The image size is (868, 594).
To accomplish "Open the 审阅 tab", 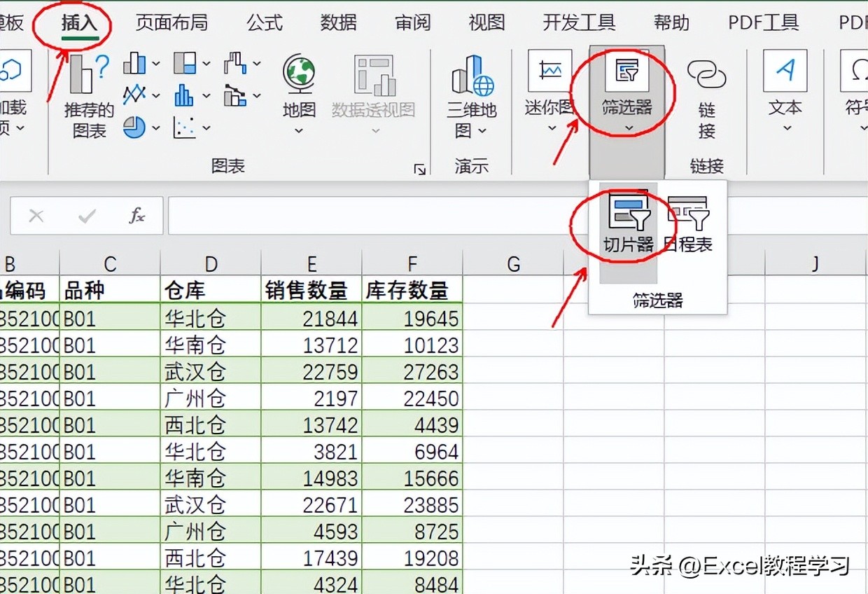I will 413,22.
